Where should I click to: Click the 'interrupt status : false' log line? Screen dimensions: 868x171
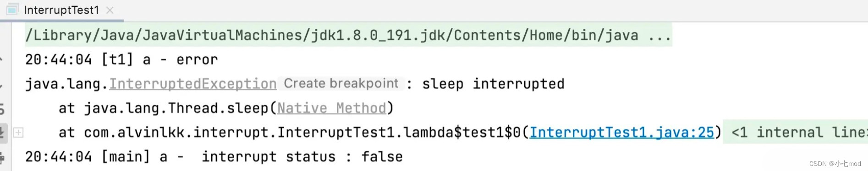point(214,157)
